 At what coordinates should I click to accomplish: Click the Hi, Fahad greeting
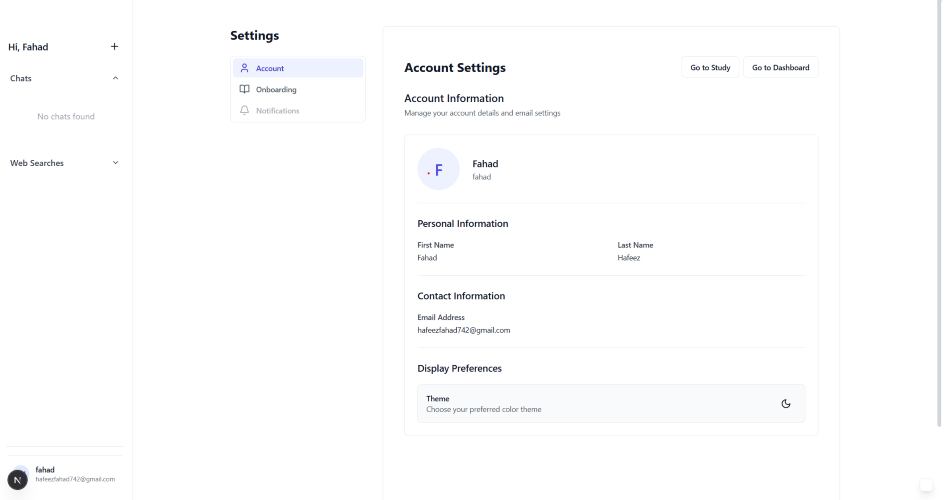[28, 47]
